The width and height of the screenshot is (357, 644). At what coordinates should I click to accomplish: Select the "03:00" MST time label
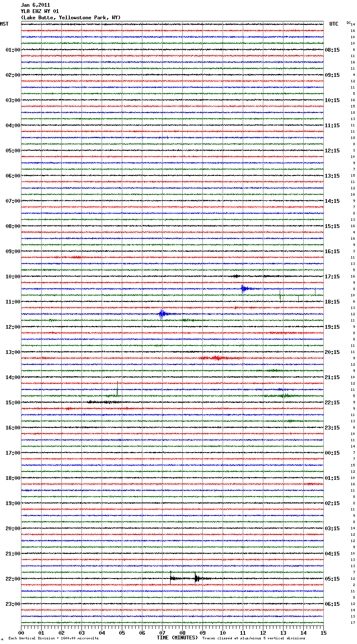(13, 100)
